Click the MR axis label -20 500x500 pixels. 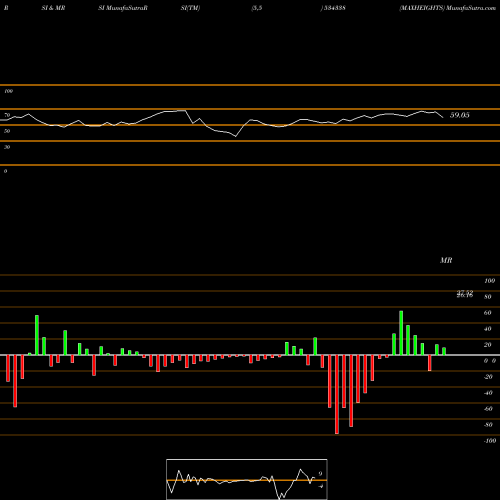click(x=488, y=377)
